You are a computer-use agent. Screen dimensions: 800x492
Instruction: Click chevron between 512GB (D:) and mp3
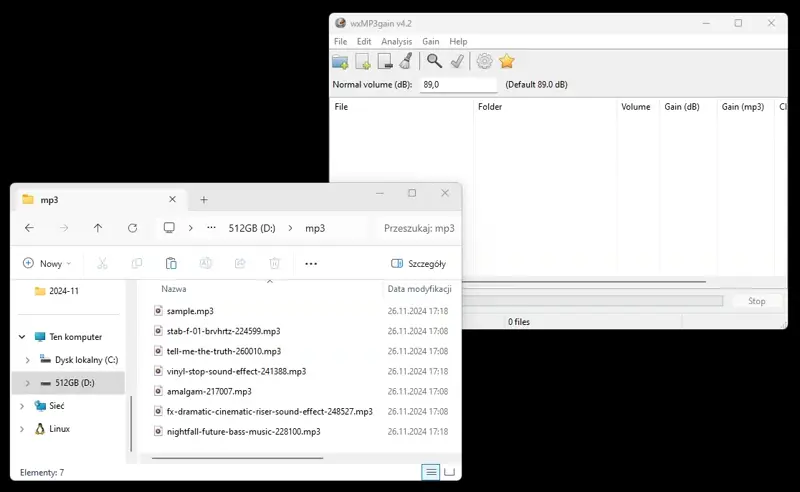[290, 228]
